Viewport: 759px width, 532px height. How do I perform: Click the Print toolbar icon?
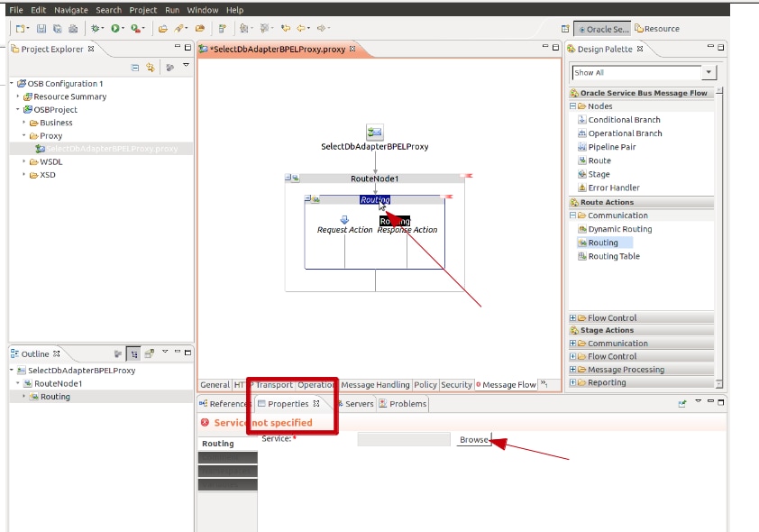point(73,29)
